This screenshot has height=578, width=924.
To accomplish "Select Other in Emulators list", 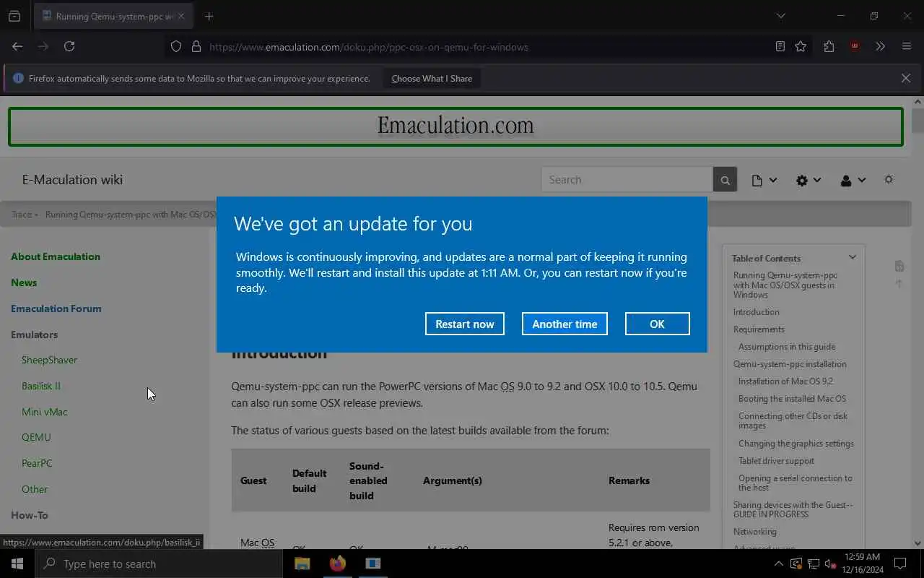I will pyautogui.click(x=35, y=489).
